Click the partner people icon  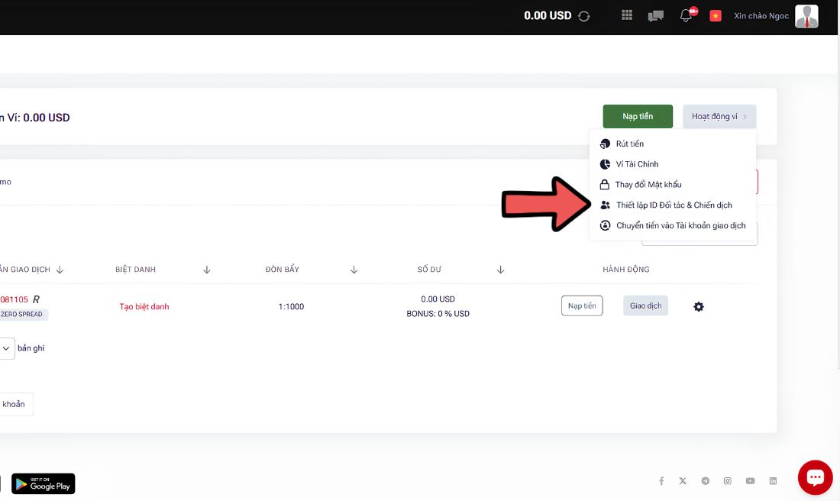coord(605,205)
